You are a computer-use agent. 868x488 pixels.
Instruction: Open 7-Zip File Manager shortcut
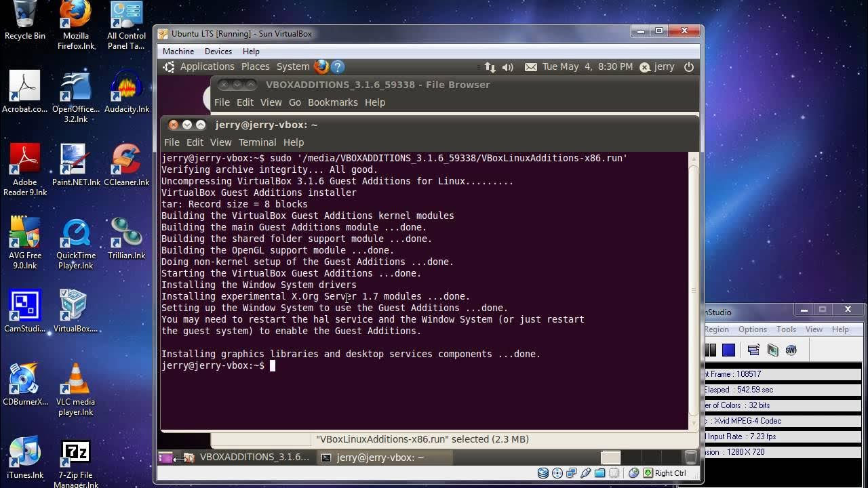pos(76,462)
